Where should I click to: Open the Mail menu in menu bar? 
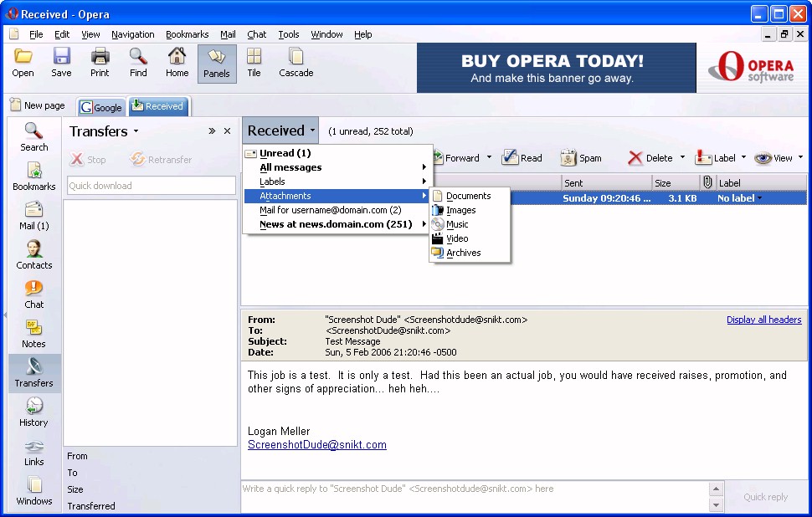pos(228,34)
